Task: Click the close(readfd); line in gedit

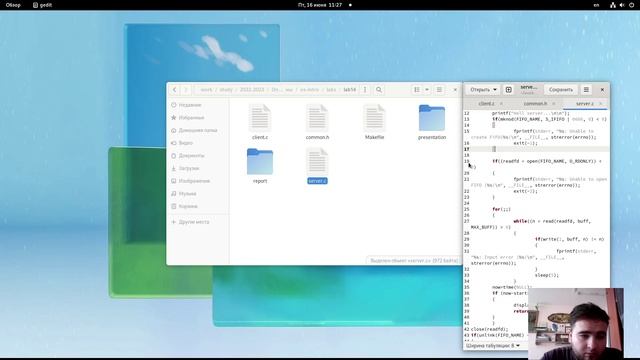Action: pos(489,329)
